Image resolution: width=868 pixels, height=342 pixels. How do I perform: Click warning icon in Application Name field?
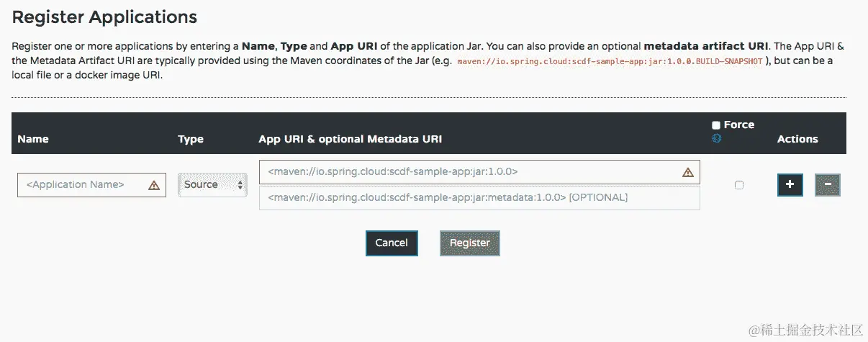point(154,185)
